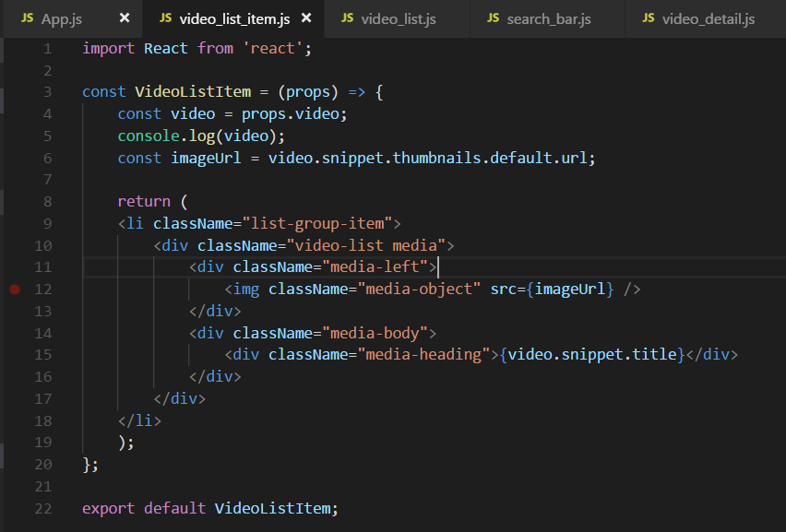Click the "video-list media" class string
Image resolution: width=786 pixels, height=532 pixels.
[x=366, y=245]
